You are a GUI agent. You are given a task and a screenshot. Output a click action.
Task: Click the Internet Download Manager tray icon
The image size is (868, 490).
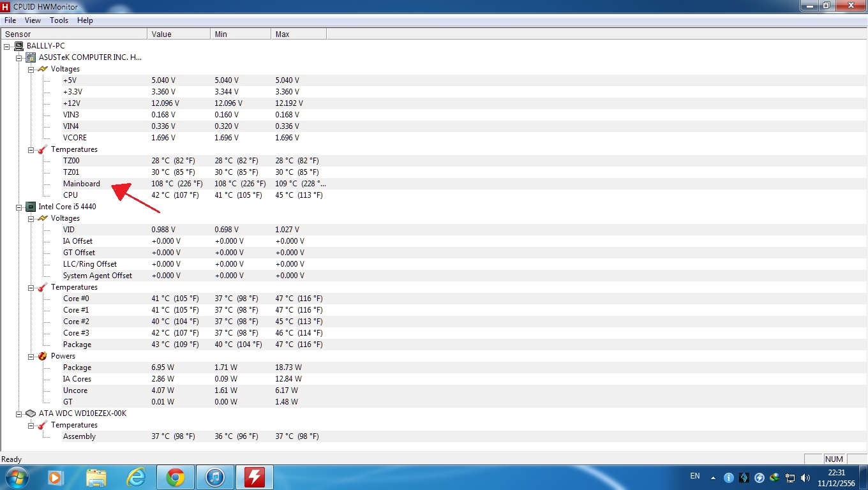click(775, 477)
